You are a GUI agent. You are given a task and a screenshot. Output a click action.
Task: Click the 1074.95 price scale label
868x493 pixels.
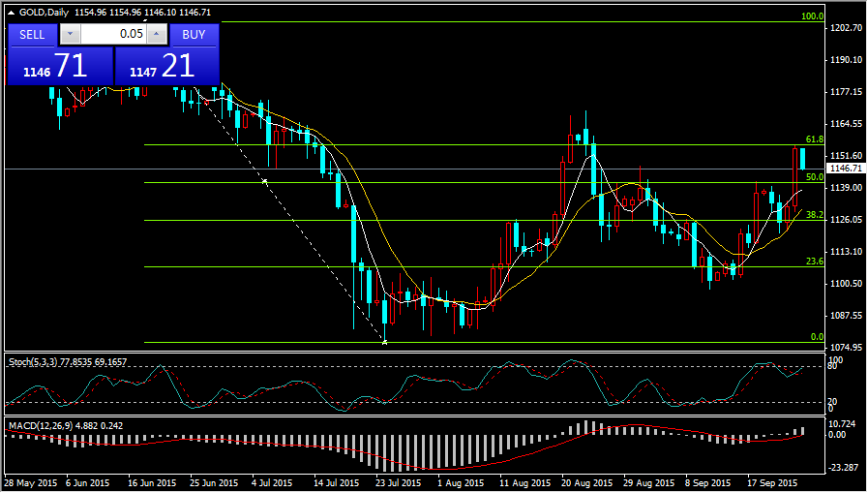coord(847,348)
